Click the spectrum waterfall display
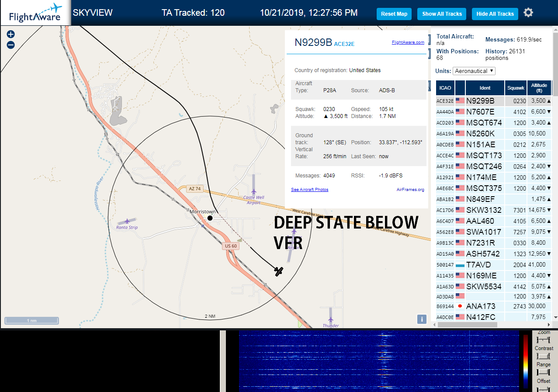 379,361
